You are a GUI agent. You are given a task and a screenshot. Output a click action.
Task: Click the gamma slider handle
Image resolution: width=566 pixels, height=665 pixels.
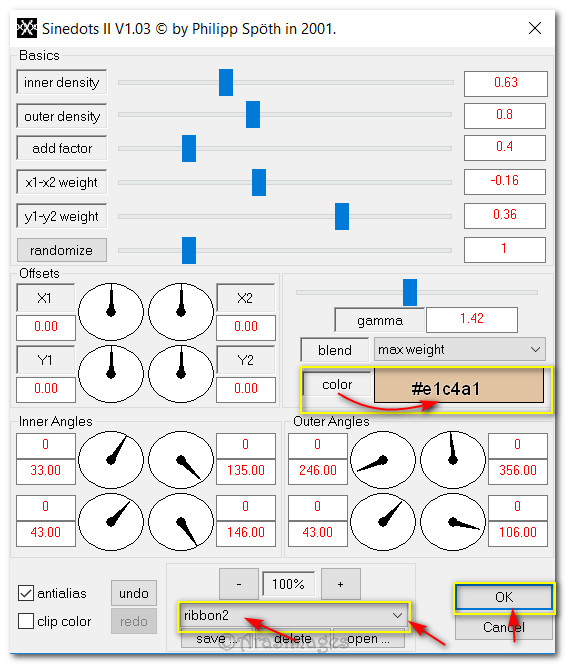(x=410, y=292)
